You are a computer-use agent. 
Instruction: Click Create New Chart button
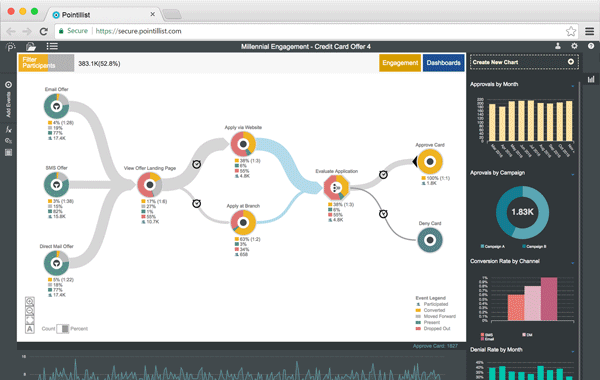coord(524,62)
